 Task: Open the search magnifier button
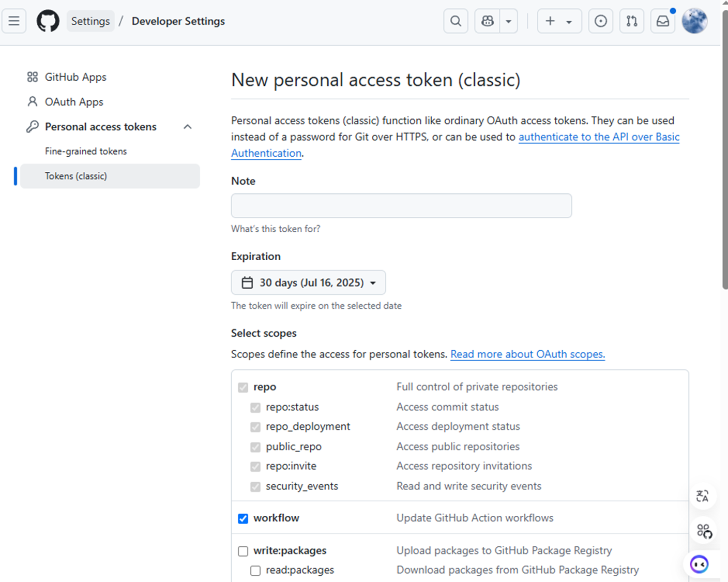tap(456, 21)
